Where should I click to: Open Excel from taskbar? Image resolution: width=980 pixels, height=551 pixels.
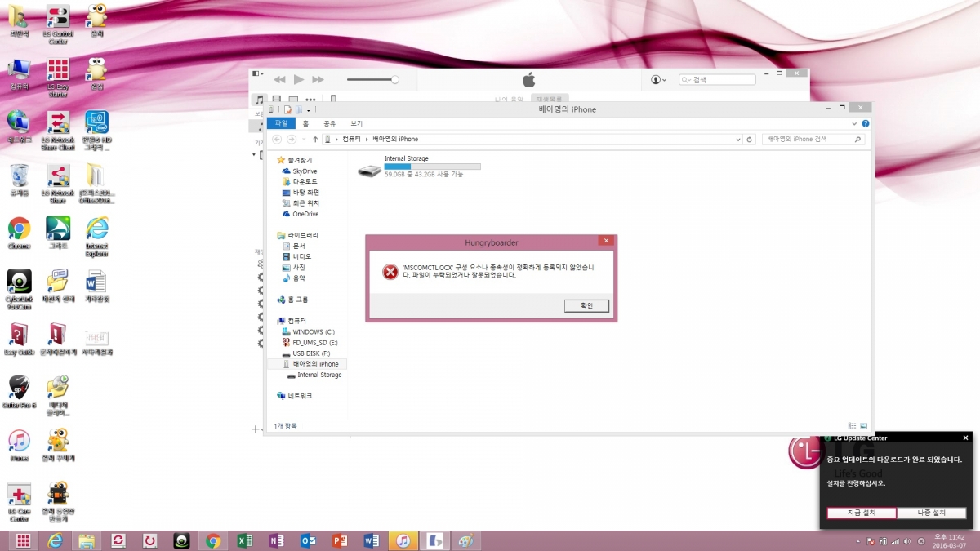244,540
